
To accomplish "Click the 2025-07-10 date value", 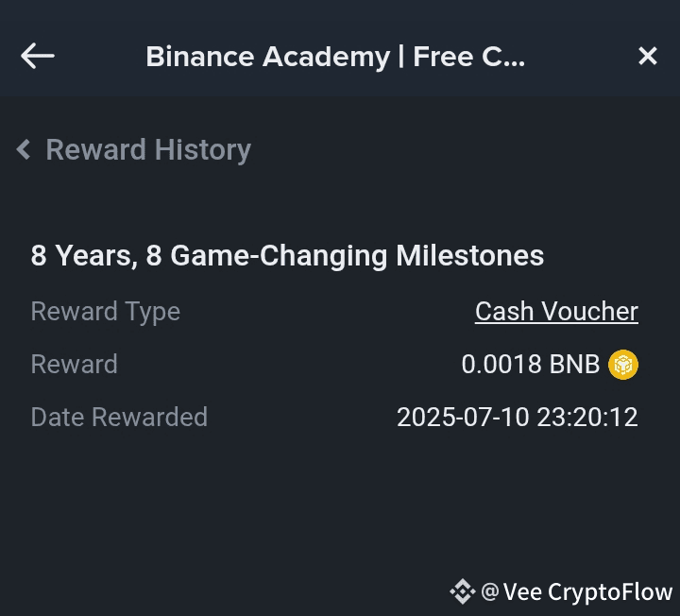I will [463, 417].
